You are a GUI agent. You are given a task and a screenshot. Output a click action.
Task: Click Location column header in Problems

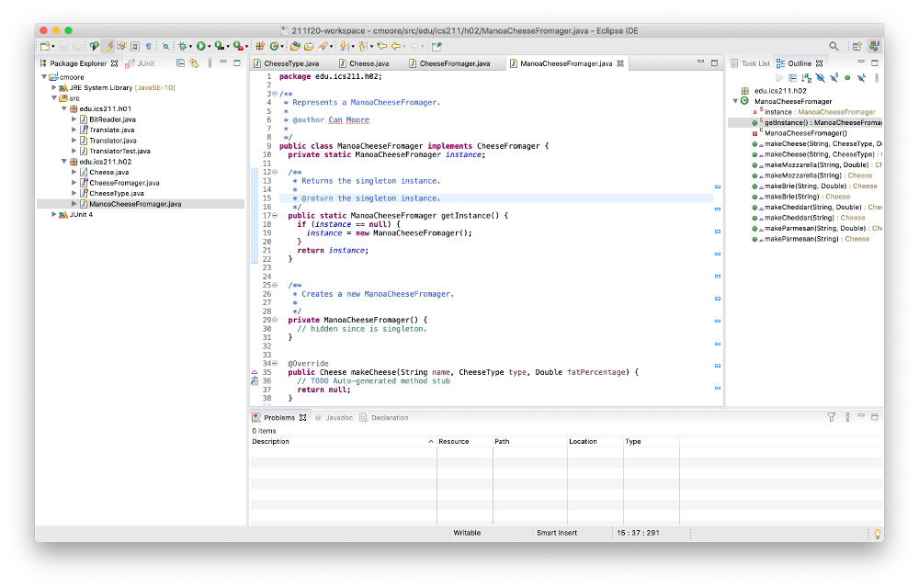coord(595,442)
